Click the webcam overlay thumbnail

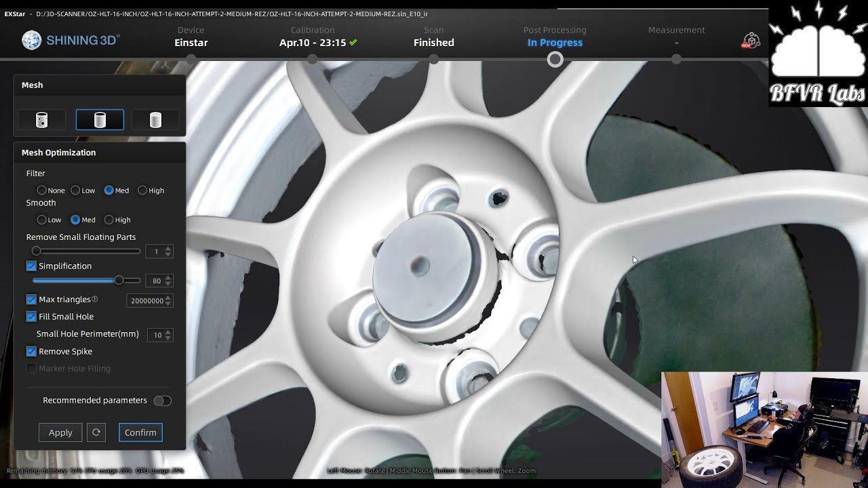(764, 430)
